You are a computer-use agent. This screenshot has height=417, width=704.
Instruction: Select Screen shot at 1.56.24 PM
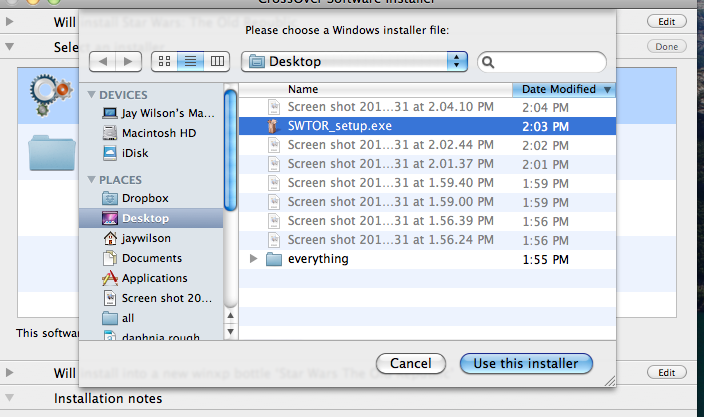coord(427,240)
